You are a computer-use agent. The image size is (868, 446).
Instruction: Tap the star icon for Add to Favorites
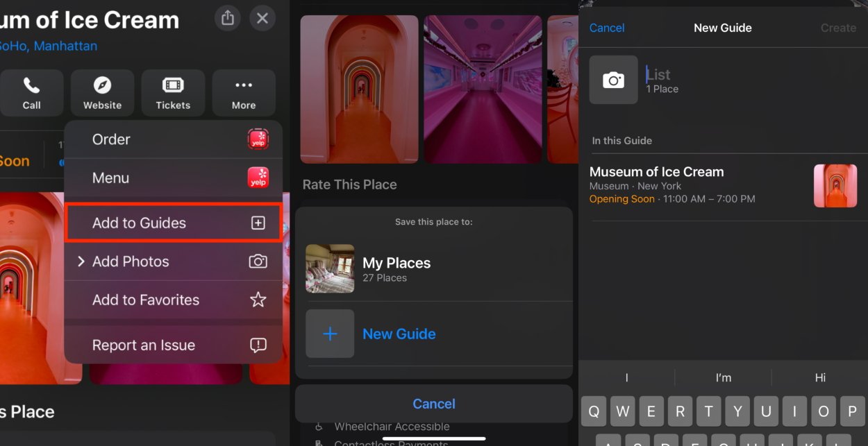[258, 300]
